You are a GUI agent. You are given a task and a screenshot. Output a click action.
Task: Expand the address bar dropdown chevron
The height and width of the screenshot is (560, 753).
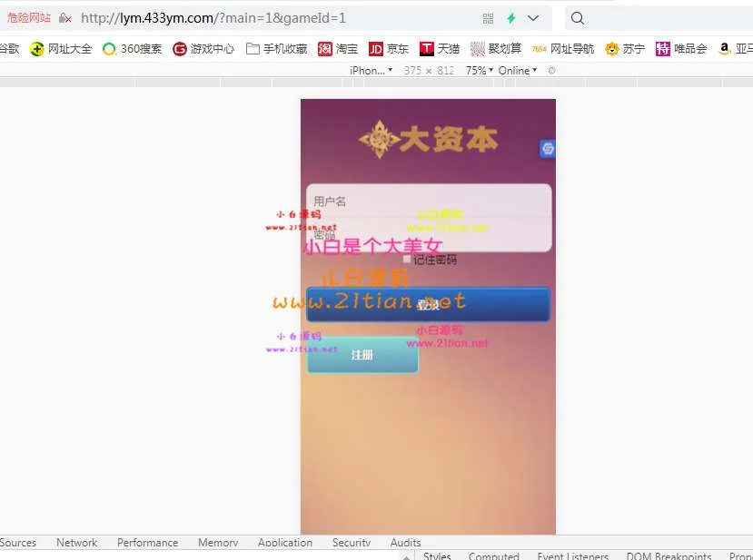(x=533, y=18)
